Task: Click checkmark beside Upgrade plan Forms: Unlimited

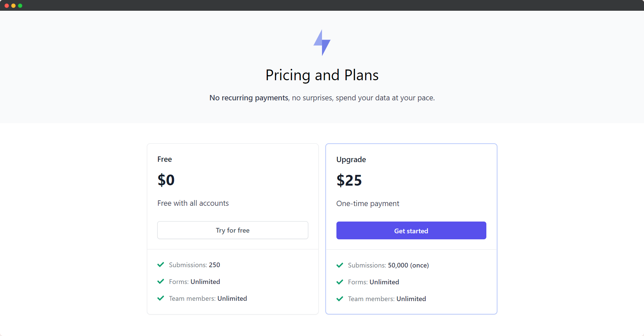Action: coord(340,282)
